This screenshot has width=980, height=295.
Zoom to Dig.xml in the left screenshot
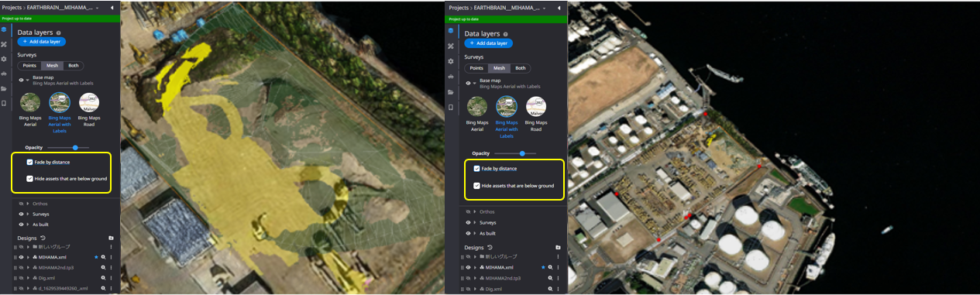click(103, 278)
